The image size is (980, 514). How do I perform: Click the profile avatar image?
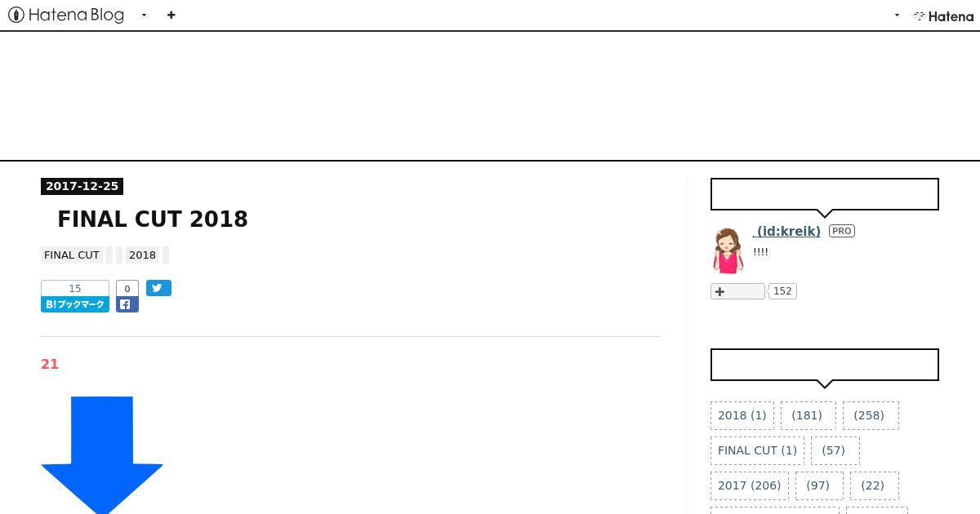(727, 250)
